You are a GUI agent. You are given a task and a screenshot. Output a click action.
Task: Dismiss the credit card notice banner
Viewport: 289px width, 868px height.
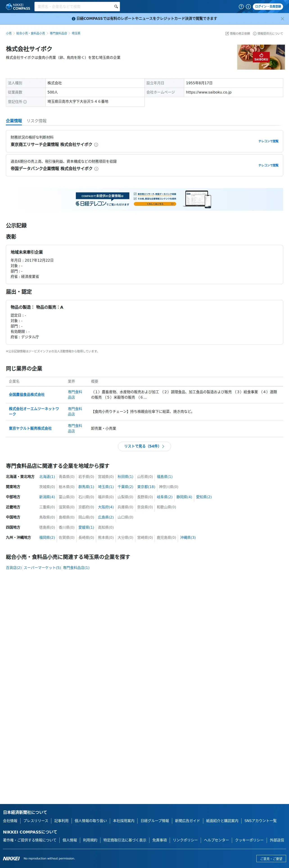click(282, 18)
